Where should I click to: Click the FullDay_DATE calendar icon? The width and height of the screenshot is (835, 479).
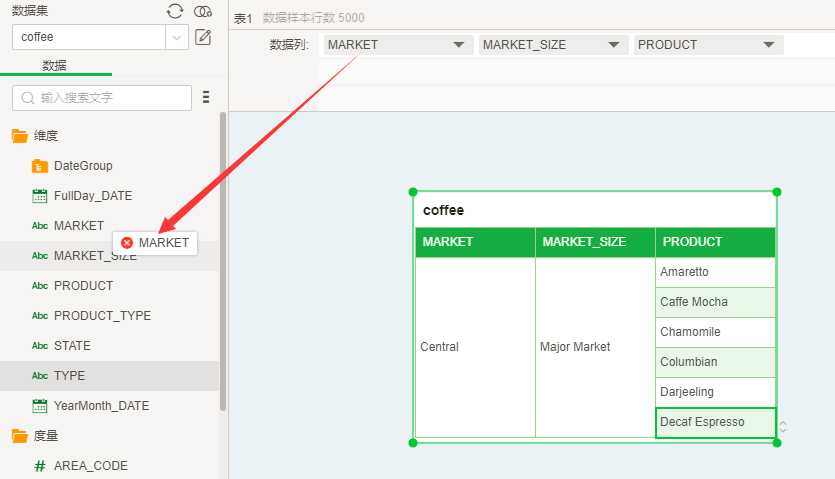point(40,196)
